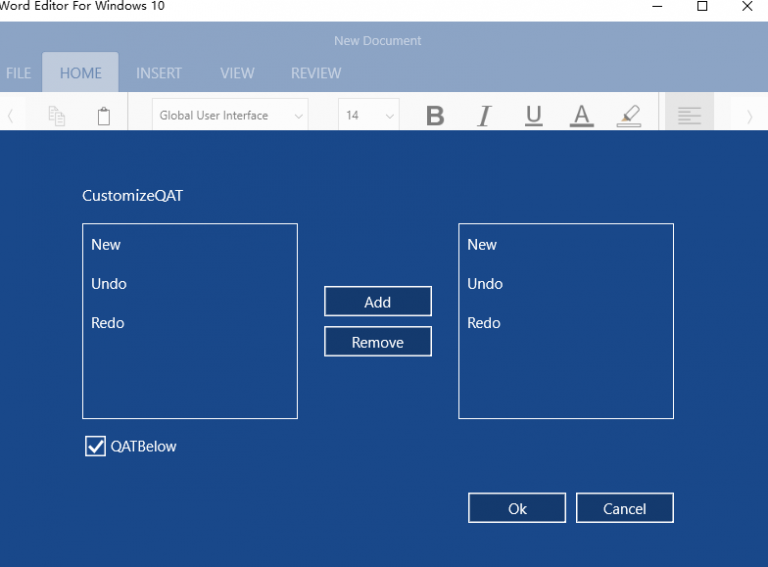
Task: Select Undo in the left list
Action: click(109, 284)
